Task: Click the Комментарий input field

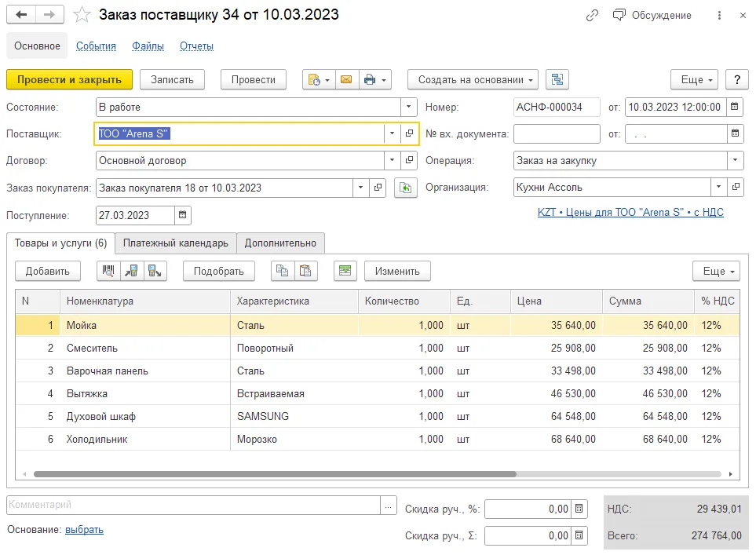Action: click(194, 505)
